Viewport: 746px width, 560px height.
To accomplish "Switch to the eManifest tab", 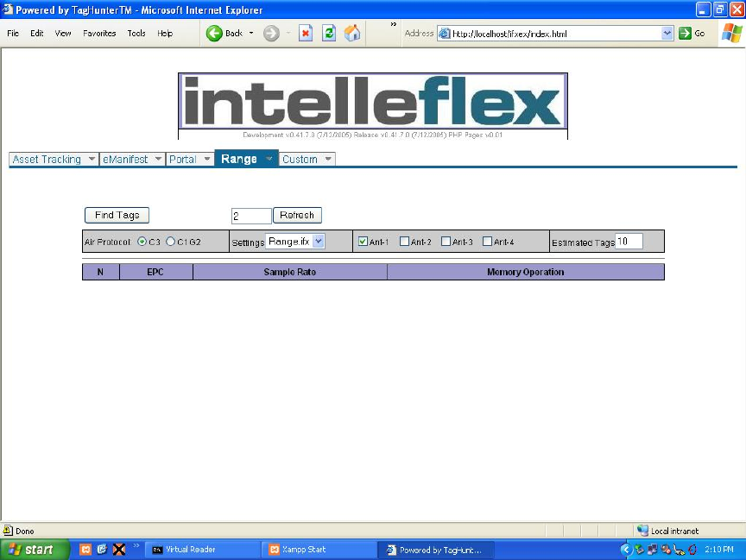I will 125,160.
